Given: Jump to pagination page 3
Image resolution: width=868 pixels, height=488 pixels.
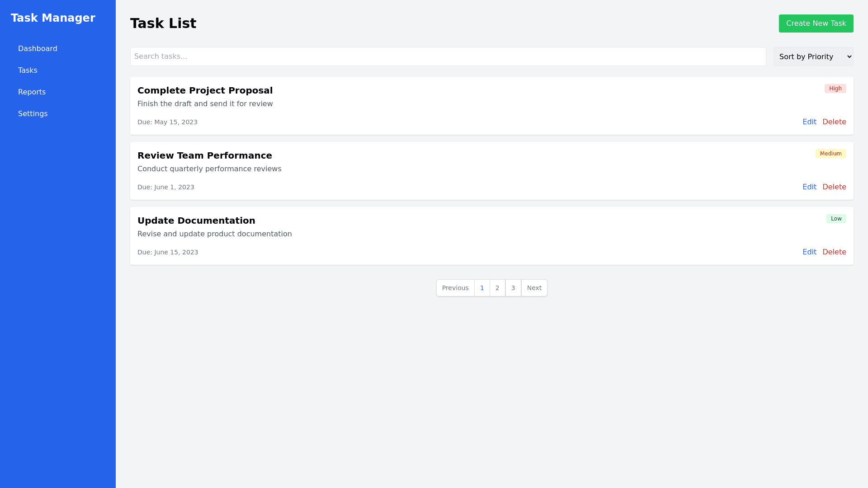Looking at the screenshot, I should tap(513, 288).
